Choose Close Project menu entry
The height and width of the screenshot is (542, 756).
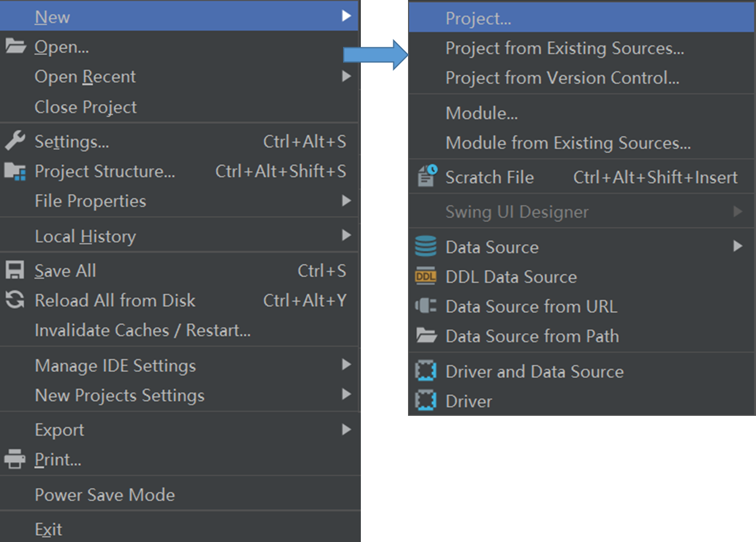(86, 107)
